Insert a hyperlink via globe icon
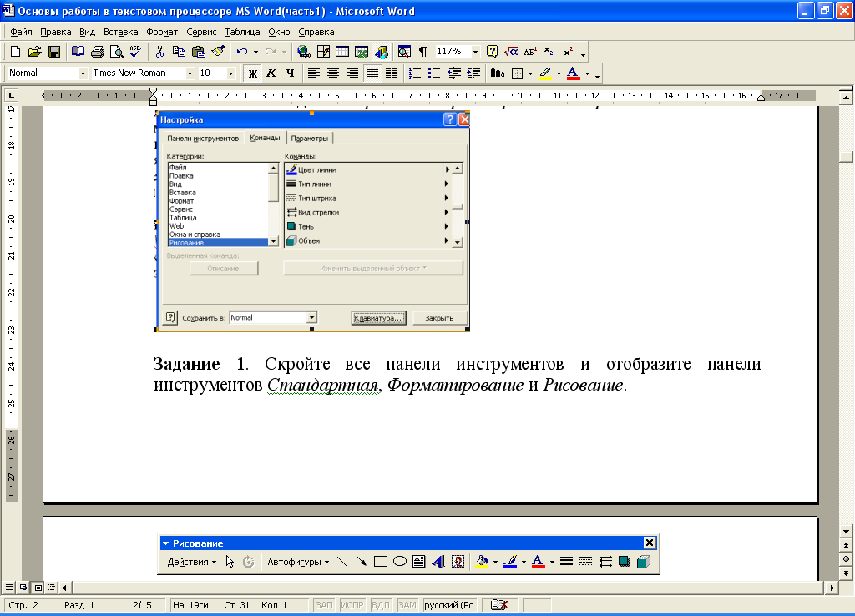Image resolution: width=855 pixels, height=616 pixels. click(304, 52)
